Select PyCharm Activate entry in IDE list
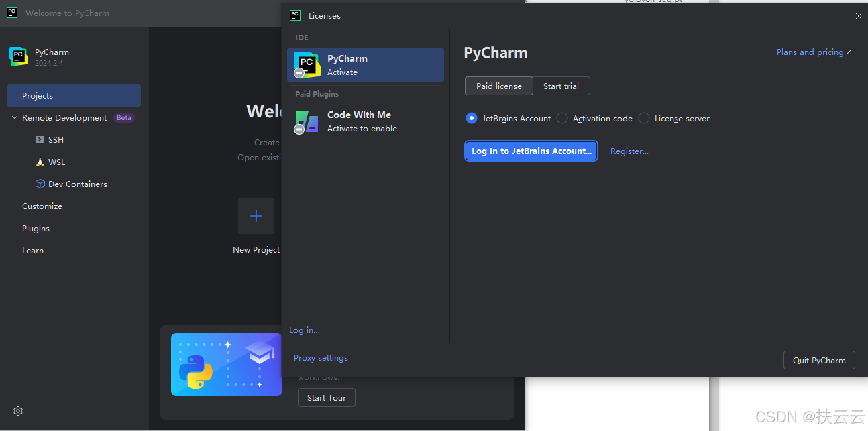The height and width of the screenshot is (431, 868). [x=366, y=65]
